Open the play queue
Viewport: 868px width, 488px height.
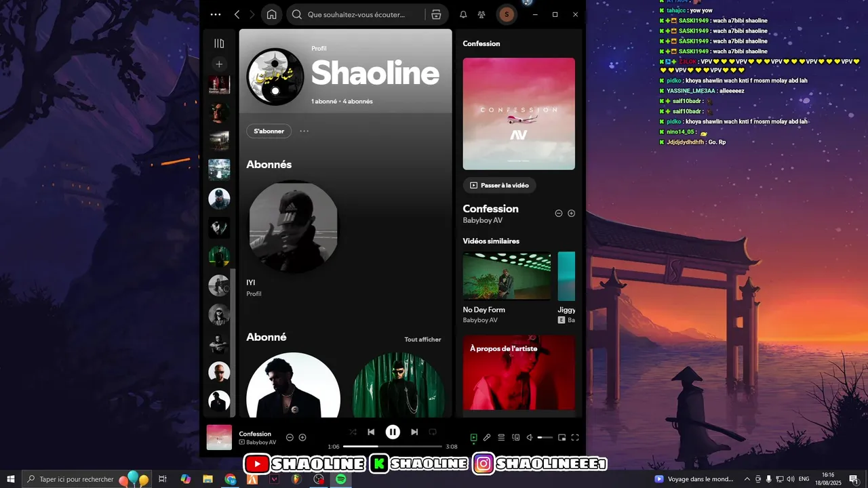501,437
